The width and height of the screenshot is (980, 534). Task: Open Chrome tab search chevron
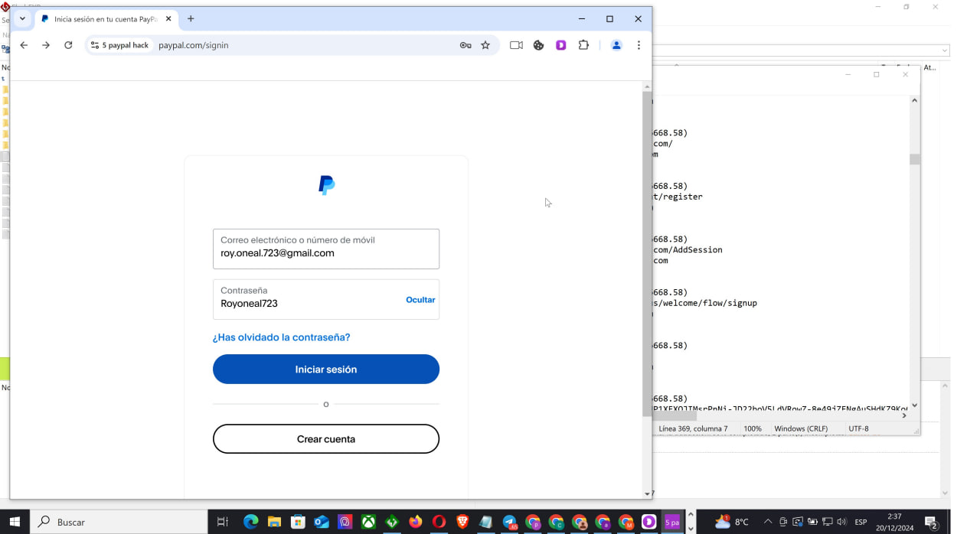[22, 18]
